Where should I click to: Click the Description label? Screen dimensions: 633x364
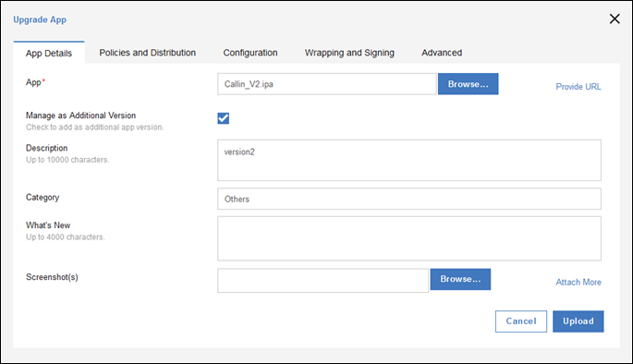(47, 148)
